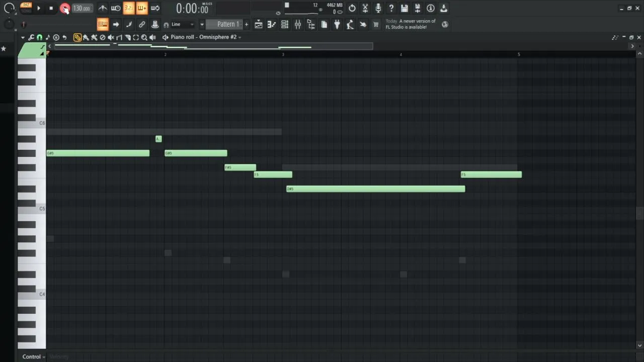Open the Browser tree icon
The height and width of the screenshot is (362, 644).
[x=311, y=24]
